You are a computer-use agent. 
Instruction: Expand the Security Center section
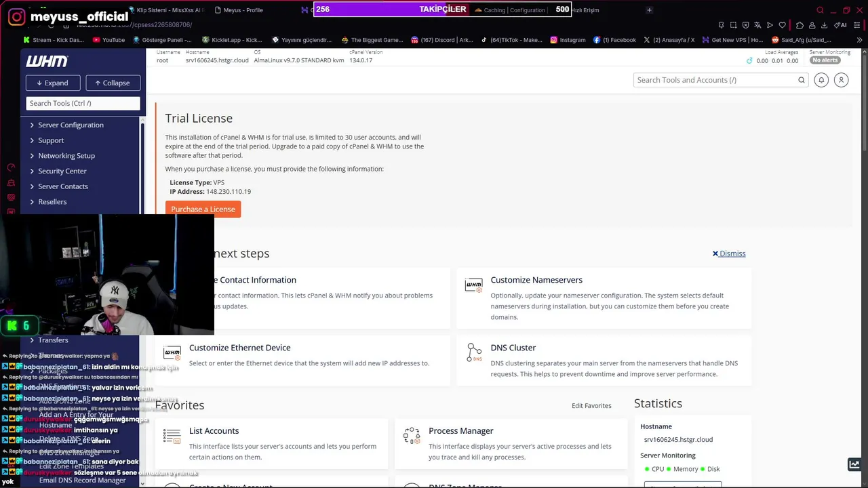[x=62, y=171]
